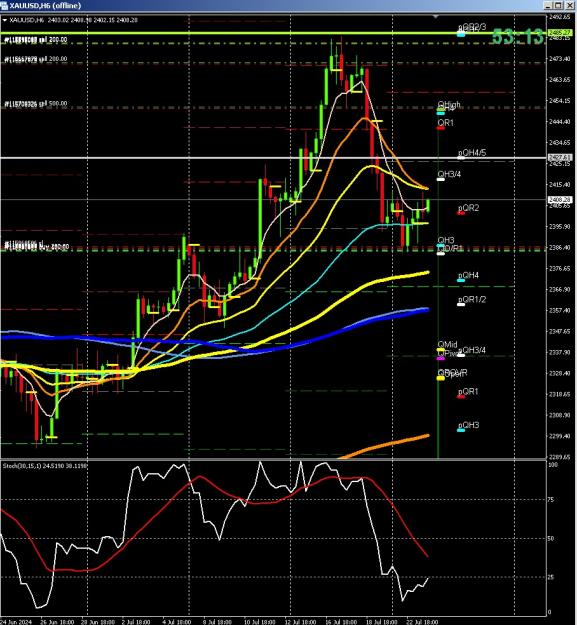Click the magenta QPivot level marker
Viewport: 577px width, 625px height.
tap(441, 358)
